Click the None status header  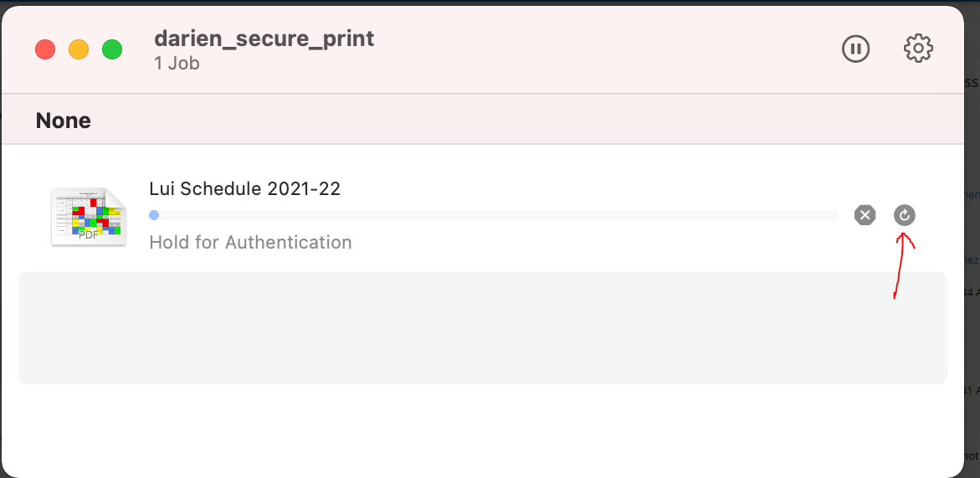[x=63, y=121]
